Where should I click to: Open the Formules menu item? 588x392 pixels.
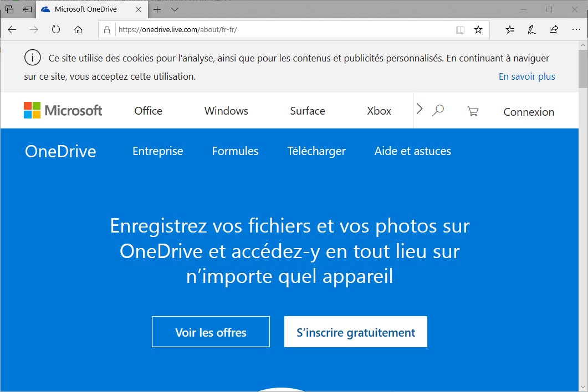(235, 151)
